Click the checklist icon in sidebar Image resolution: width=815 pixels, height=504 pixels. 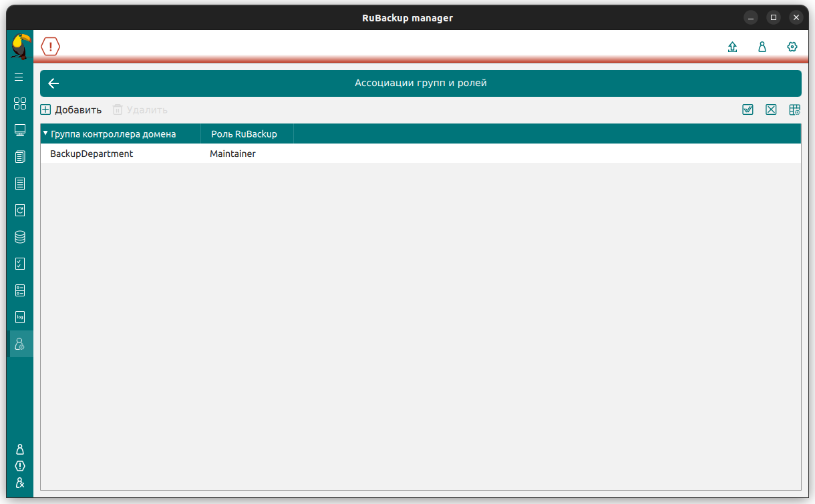pos(20,264)
